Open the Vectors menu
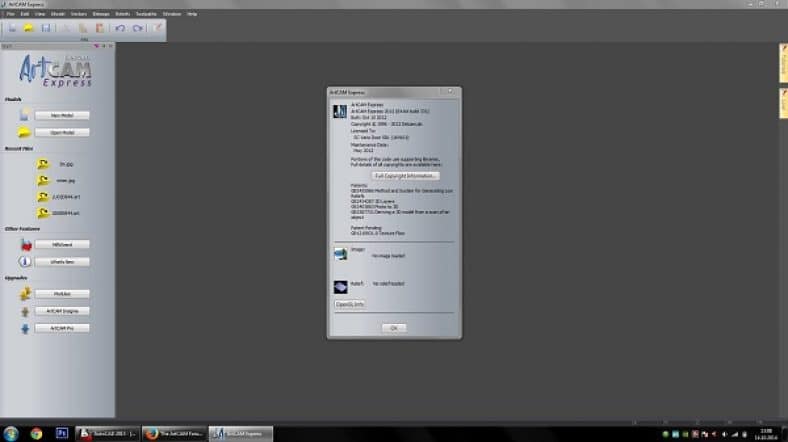This screenshot has height=442, width=788. 79,14
